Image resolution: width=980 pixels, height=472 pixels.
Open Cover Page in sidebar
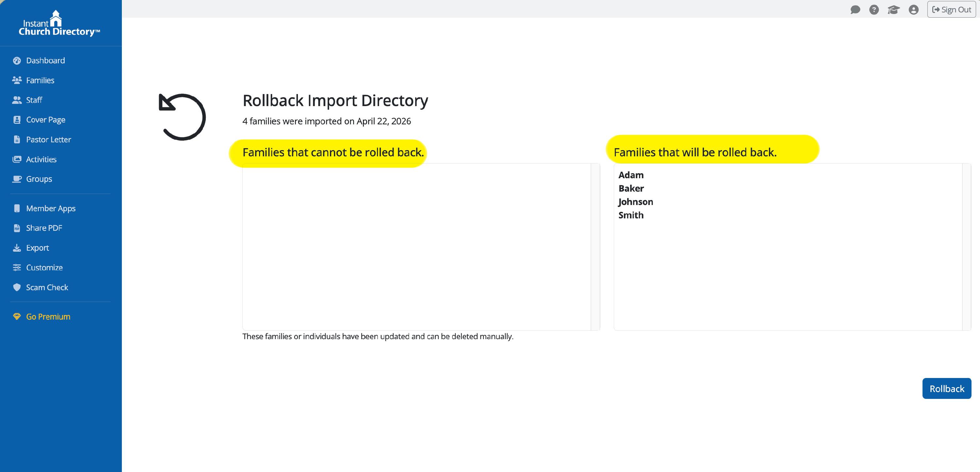point(45,120)
